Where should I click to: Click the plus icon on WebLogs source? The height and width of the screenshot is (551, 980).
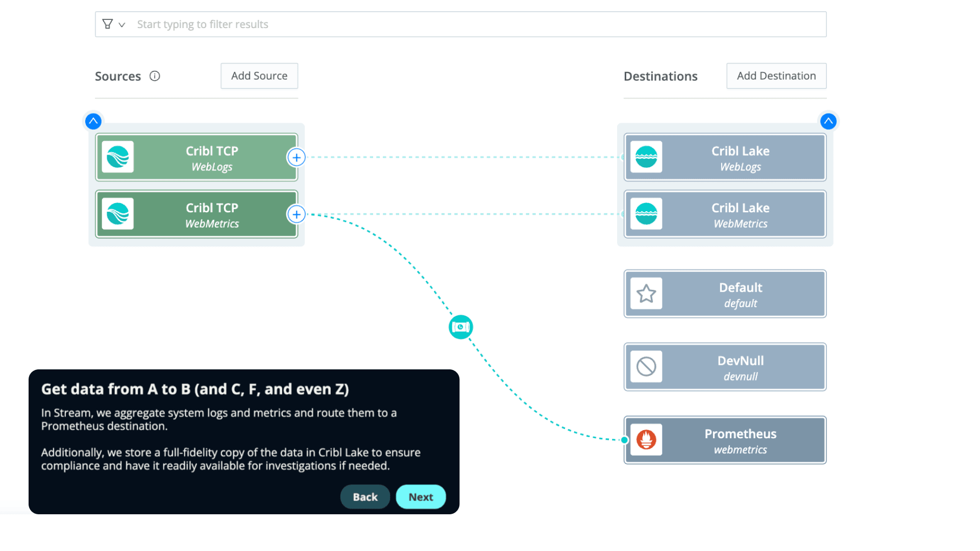coord(296,157)
